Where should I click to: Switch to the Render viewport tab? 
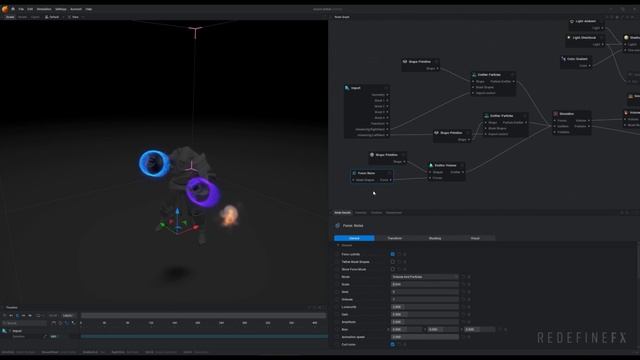tap(22, 17)
